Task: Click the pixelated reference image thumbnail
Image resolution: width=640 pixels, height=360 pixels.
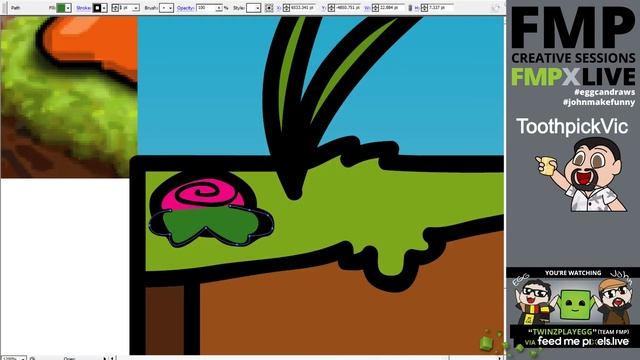Action: [x=69, y=97]
